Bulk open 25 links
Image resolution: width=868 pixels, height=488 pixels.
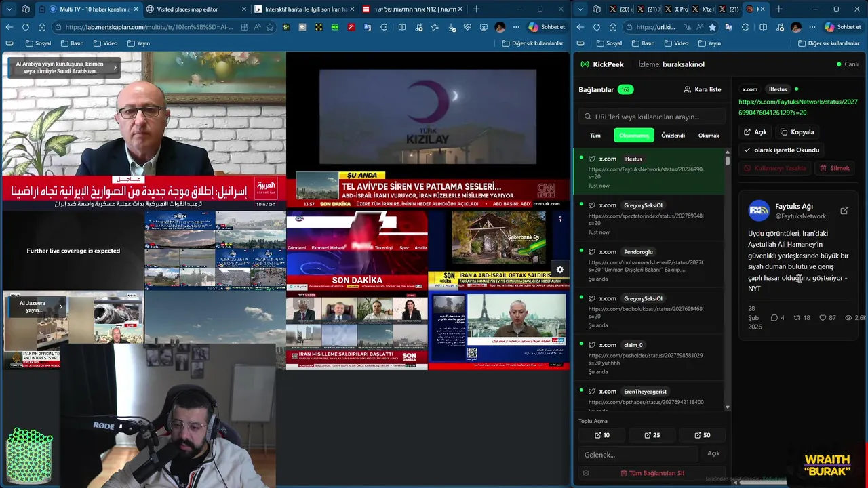(652, 435)
